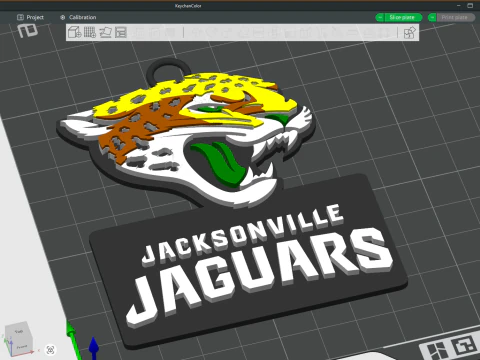Click the Top face of view cube
Viewport: 480px width, 360px height.
pyautogui.click(x=18, y=331)
